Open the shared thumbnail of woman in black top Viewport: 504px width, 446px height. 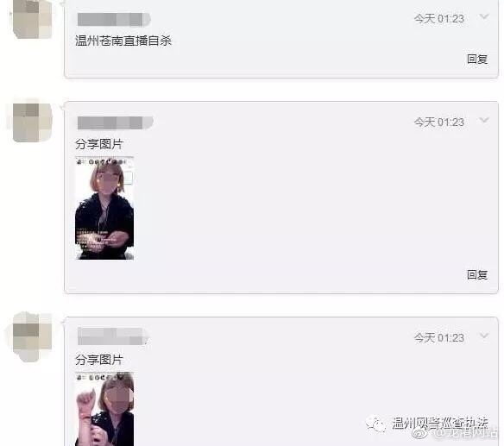click(x=104, y=208)
